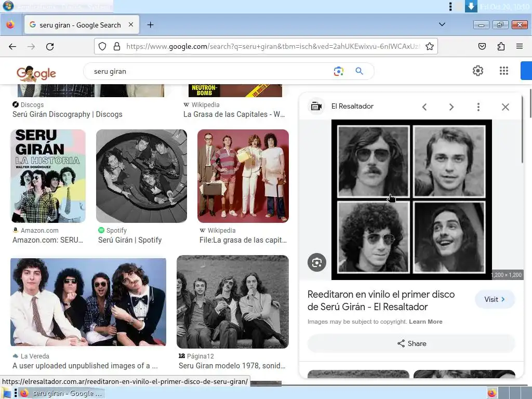Image resolution: width=532 pixels, height=399 pixels.
Task: Close the seru giran search tab
Action: [131, 24]
